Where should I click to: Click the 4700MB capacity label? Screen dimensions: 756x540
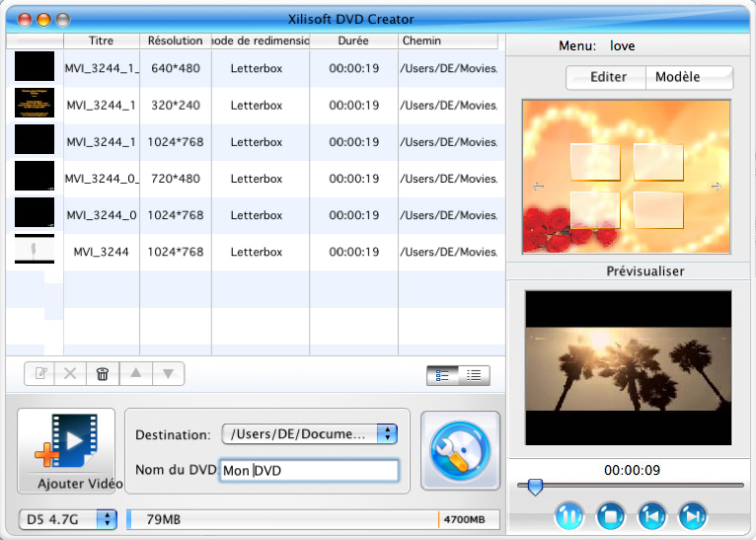464,519
